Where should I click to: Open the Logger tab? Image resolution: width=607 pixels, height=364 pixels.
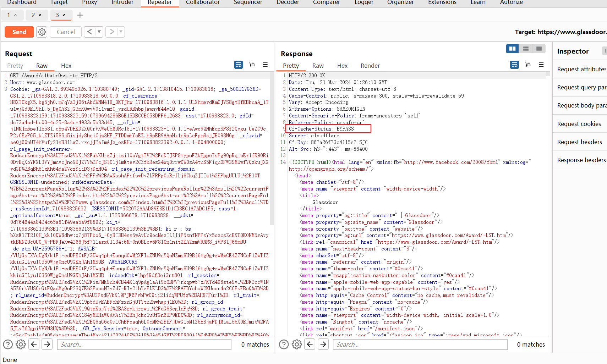364,2
